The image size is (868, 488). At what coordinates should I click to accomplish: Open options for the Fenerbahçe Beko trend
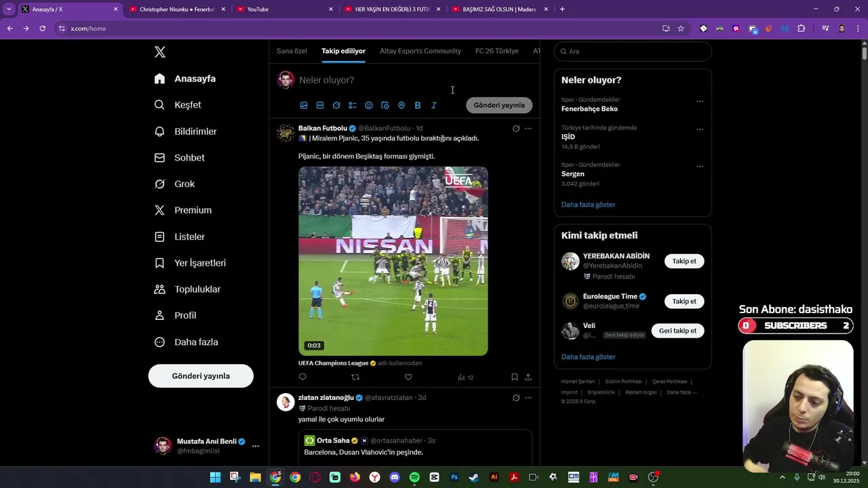[x=700, y=102]
